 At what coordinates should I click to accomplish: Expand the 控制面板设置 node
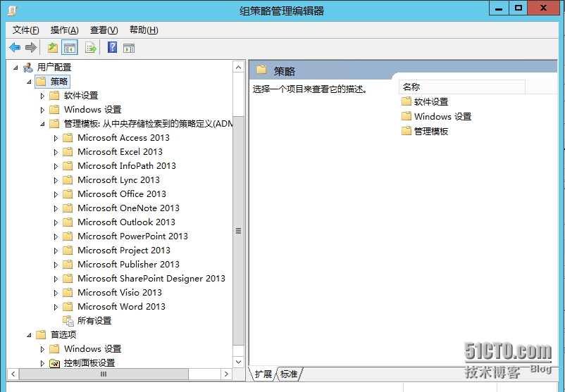[x=42, y=363]
